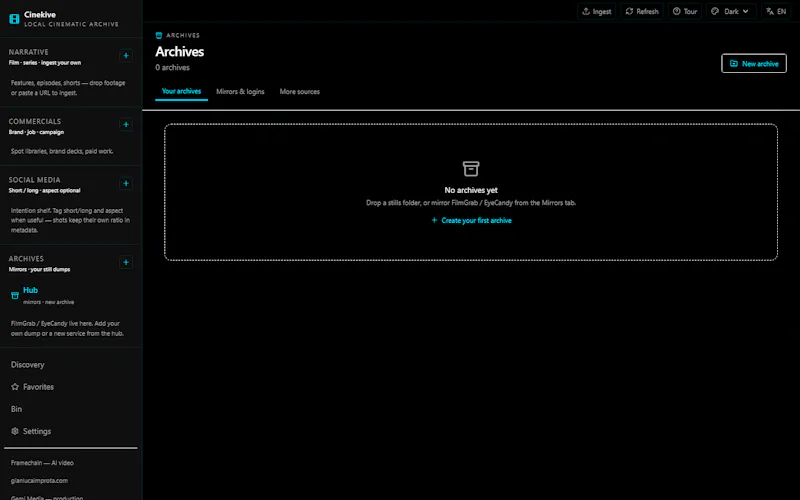This screenshot has width=800, height=500.
Task: Click the Ingest button
Action: click(x=596, y=11)
